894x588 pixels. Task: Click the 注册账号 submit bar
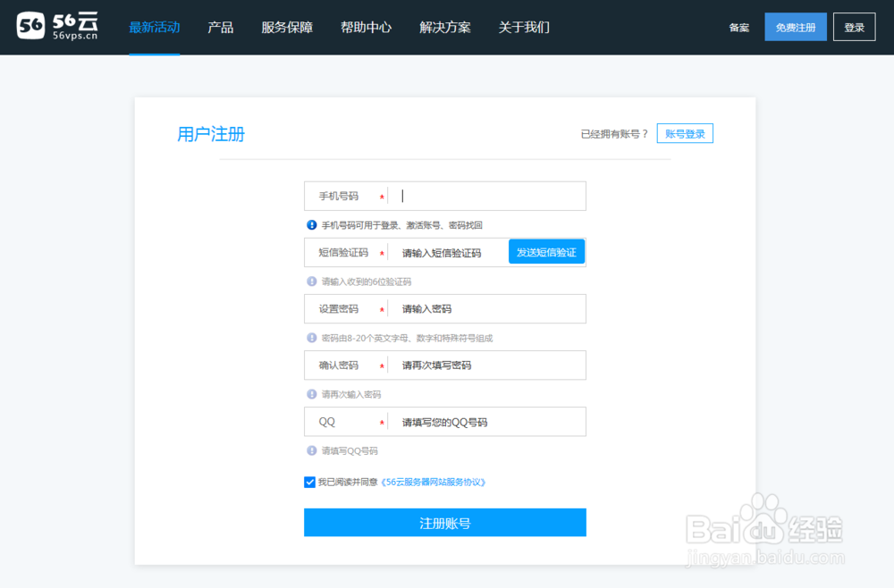tap(444, 523)
